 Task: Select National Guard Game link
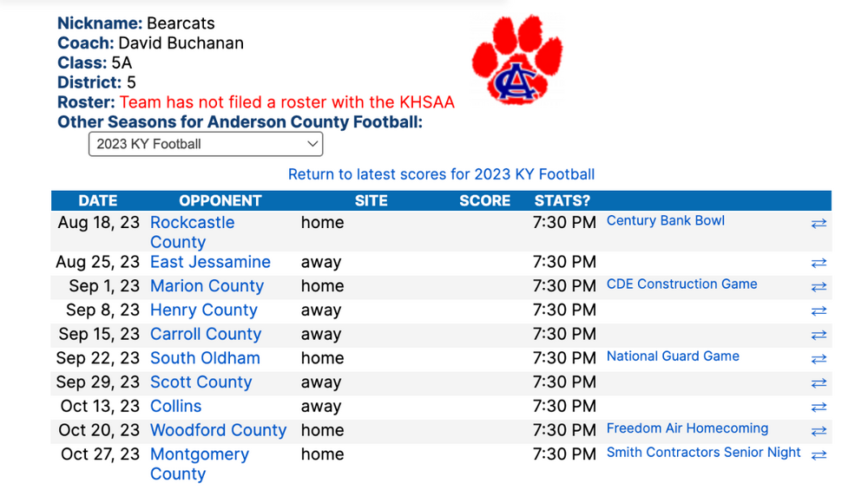pos(673,356)
